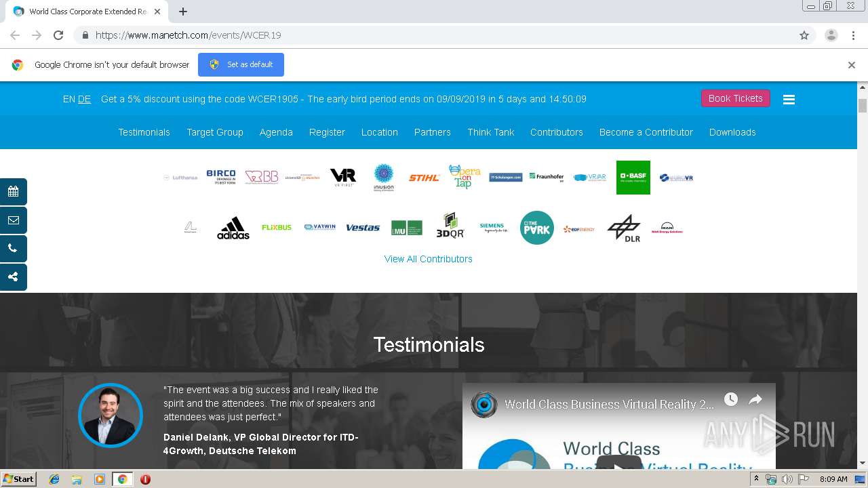This screenshot has height=488, width=868.
Task: Open the share sidebar icon
Action: coord(13,277)
